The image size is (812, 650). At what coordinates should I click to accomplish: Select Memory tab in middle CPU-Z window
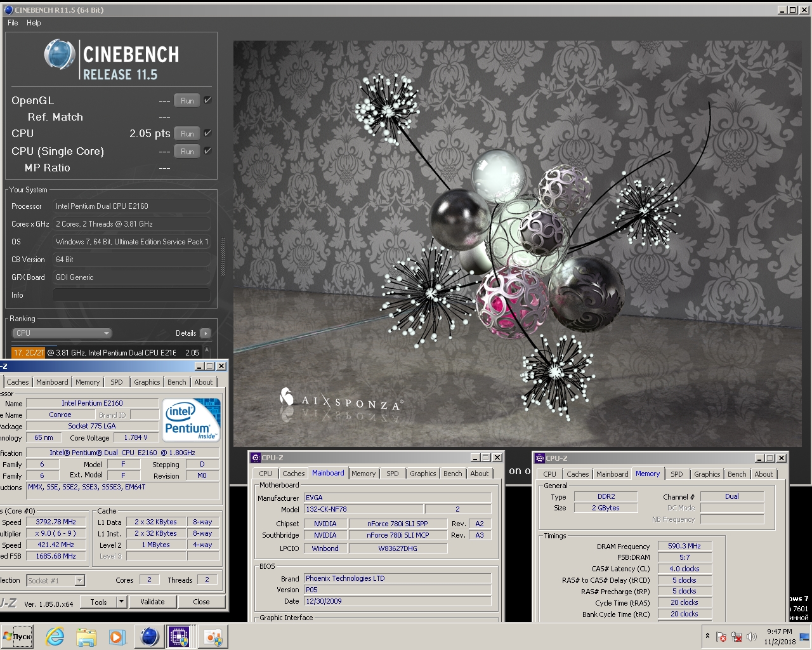pyautogui.click(x=363, y=474)
